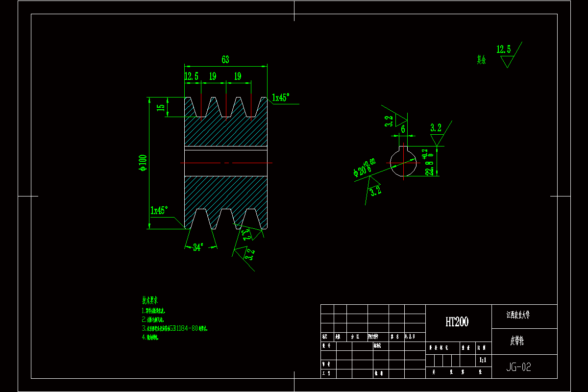The width and height of the screenshot is (588, 392).
Task: Click the keyway width dimension "6"
Action: (403, 129)
